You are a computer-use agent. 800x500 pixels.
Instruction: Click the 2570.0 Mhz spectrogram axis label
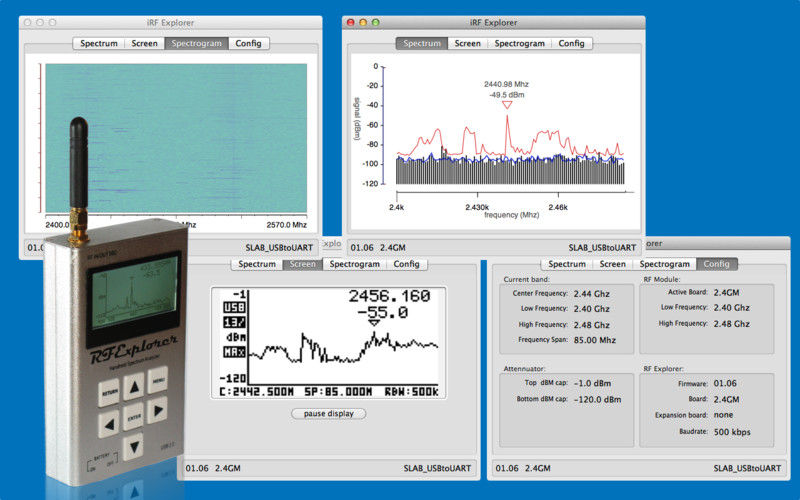(287, 225)
